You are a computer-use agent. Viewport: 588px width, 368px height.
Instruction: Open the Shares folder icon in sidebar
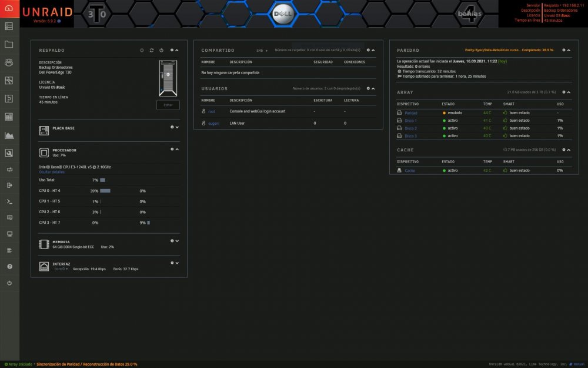pos(9,44)
